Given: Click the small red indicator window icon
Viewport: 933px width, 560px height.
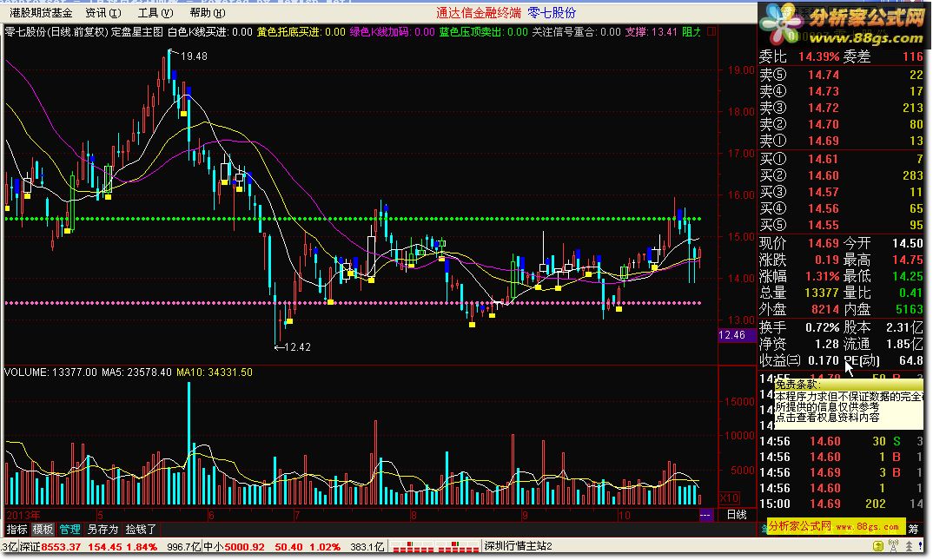Looking at the screenshot, I should coord(711,31).
